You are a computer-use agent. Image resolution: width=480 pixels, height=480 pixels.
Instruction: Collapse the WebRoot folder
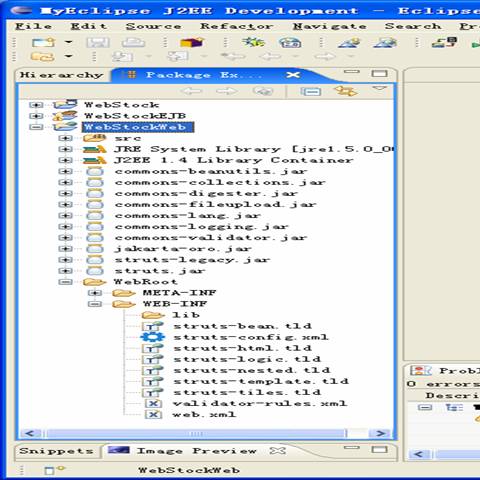(x=65, y=282)
